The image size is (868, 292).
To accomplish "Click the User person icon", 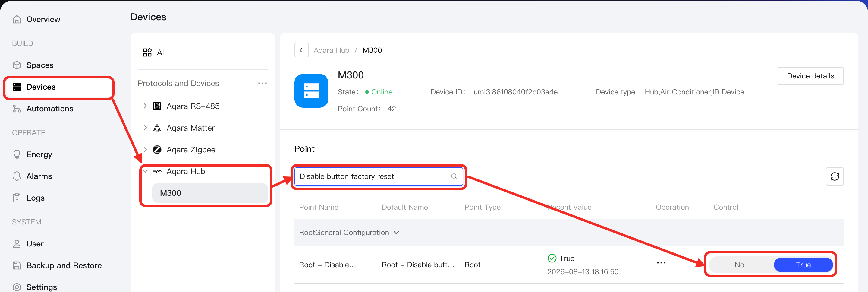I will point(17,243).
